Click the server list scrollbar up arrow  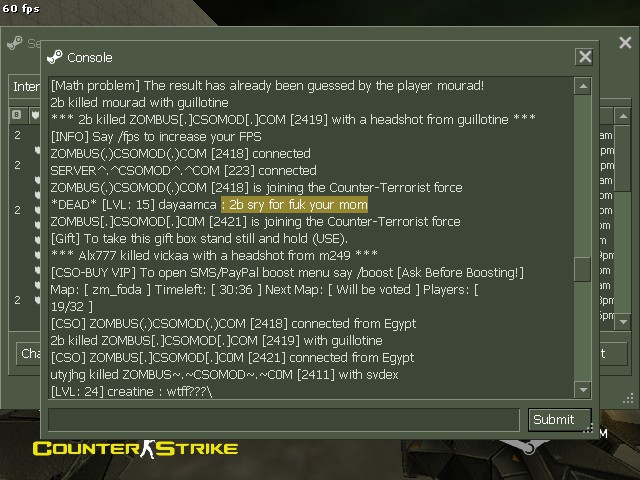[x=623, y=116]
